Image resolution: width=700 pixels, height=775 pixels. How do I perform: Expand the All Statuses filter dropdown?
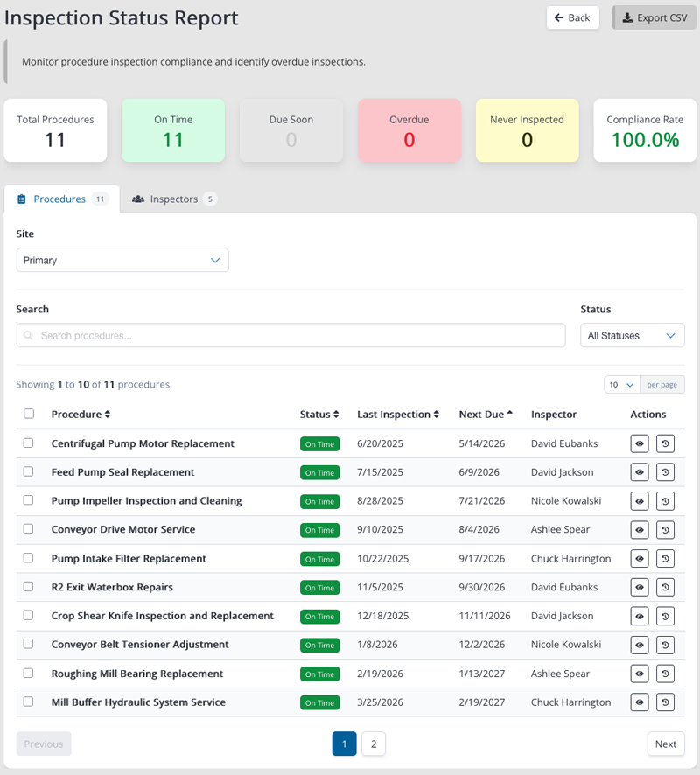coord(633,336)
